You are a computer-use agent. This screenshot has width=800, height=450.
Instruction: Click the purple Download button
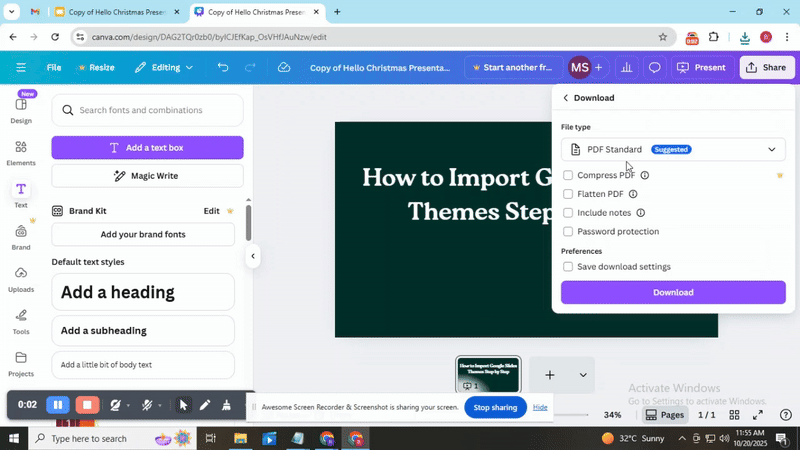pos(673,292)
